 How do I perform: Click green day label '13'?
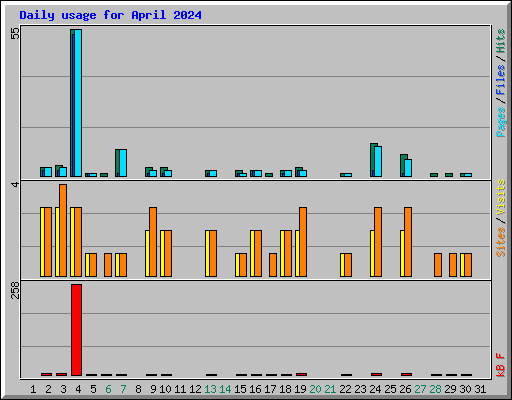(210, 389)
